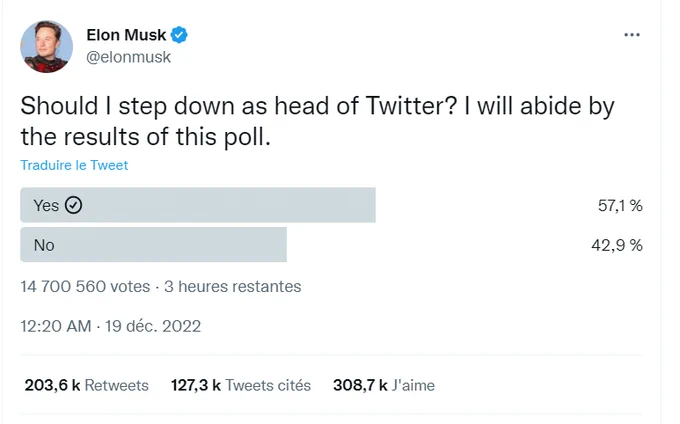Click the @elonmusk handle
The width and height of the screenshot is (680, 424).
pyautogui.click(x=128, y=57)
